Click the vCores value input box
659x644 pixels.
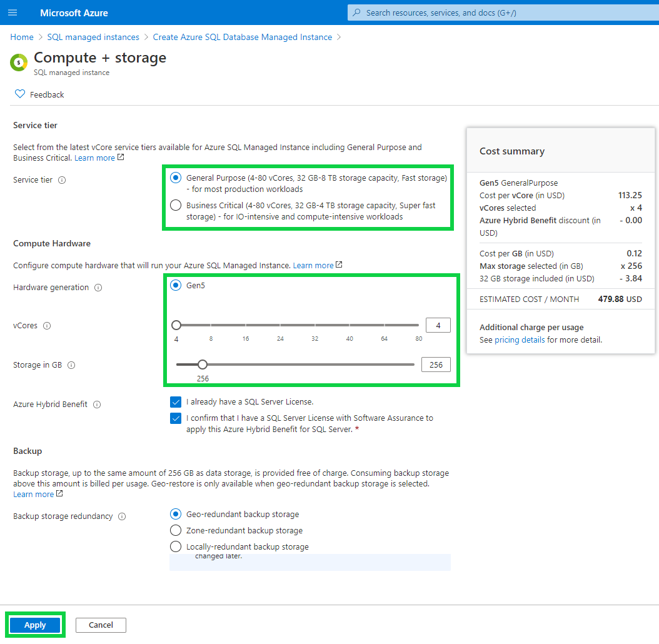[x=438, y=325]
